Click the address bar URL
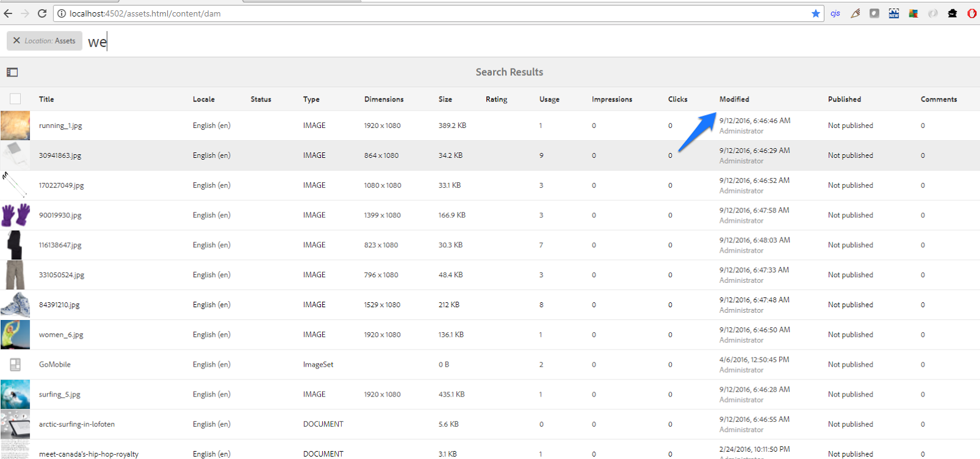 [145, 13]
